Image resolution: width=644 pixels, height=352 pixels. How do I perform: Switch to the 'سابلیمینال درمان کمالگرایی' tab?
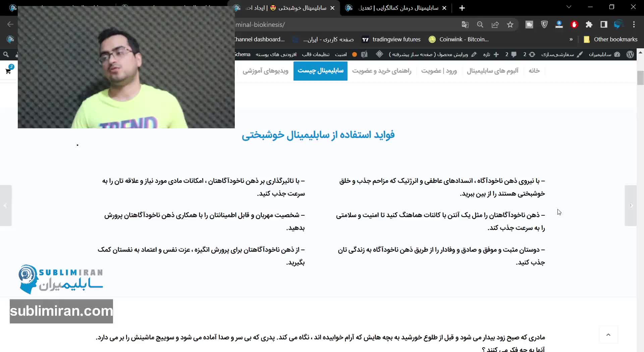[398, 8]
